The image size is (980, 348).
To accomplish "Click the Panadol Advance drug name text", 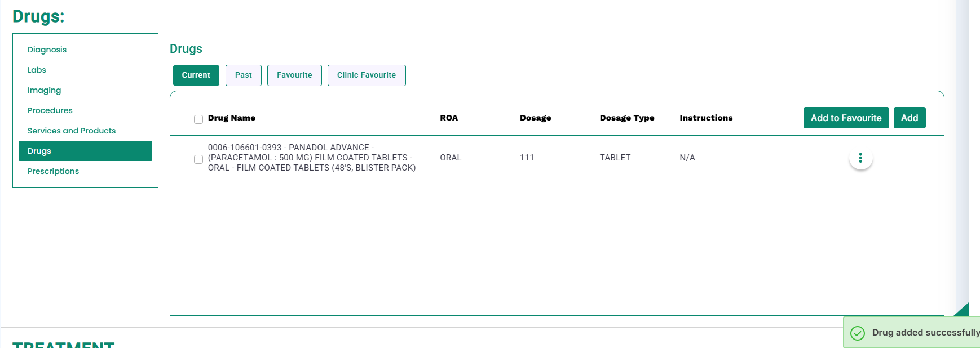I will 311,158.
